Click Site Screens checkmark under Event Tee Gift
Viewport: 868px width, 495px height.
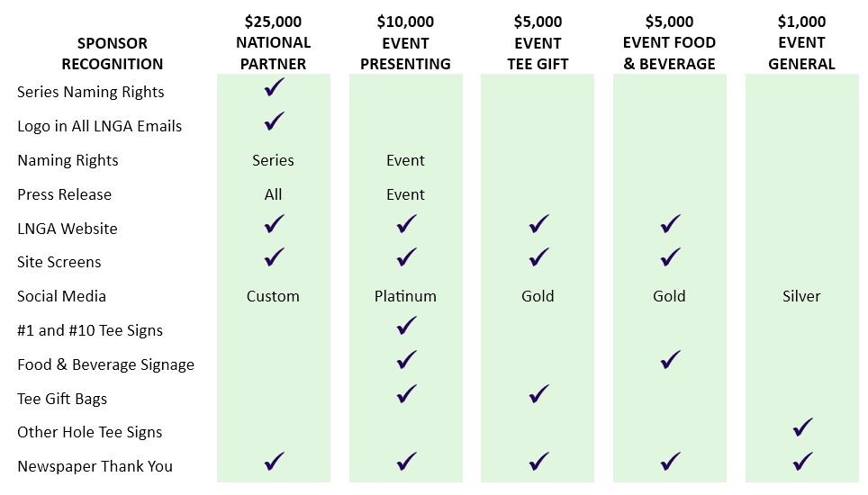tap(538, 257)
